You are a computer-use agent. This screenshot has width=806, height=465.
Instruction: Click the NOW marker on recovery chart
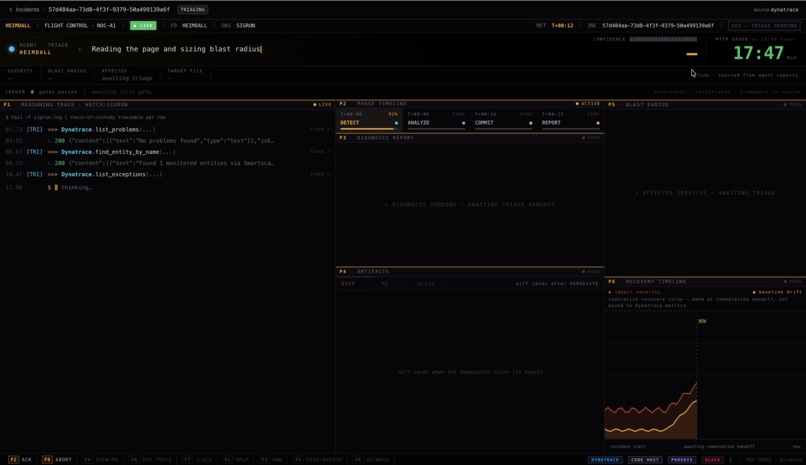(x=702, y=321)
